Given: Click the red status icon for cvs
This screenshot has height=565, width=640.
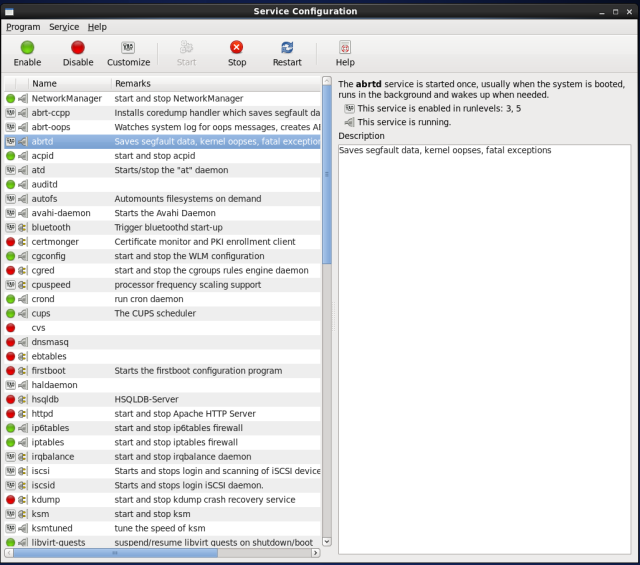Looking at the screenshot, I should click(x=11, y=327).
